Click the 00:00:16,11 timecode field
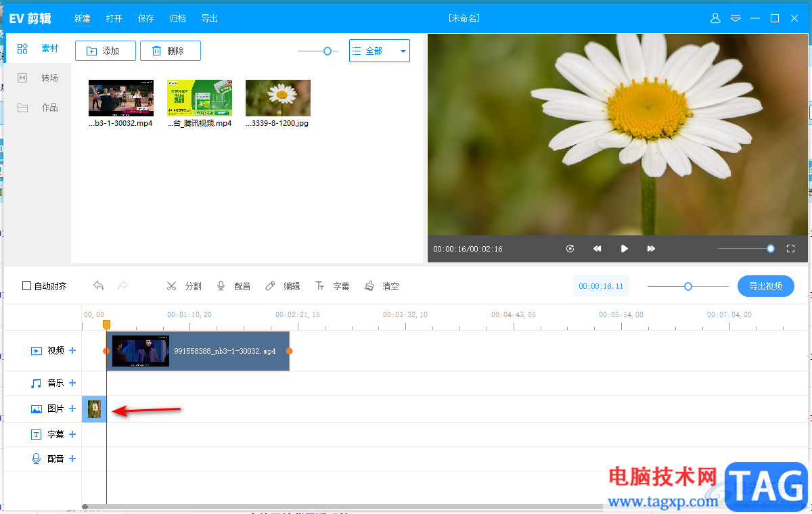This screenshot has width=812, height=514. click(601, 286)
